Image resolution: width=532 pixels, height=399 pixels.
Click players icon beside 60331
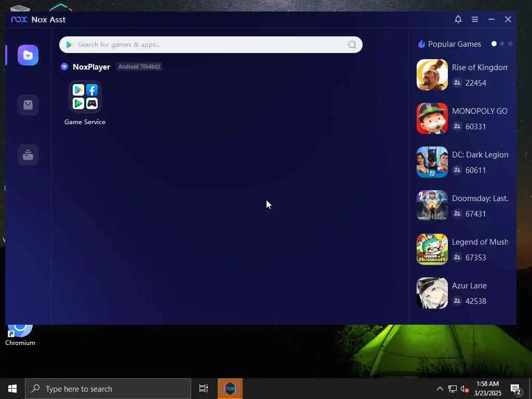(457, 126)
